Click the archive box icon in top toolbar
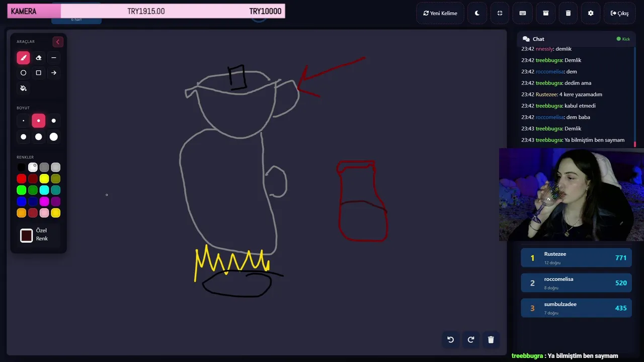Screen dimensions: 644x362 (x=545, y=13)
